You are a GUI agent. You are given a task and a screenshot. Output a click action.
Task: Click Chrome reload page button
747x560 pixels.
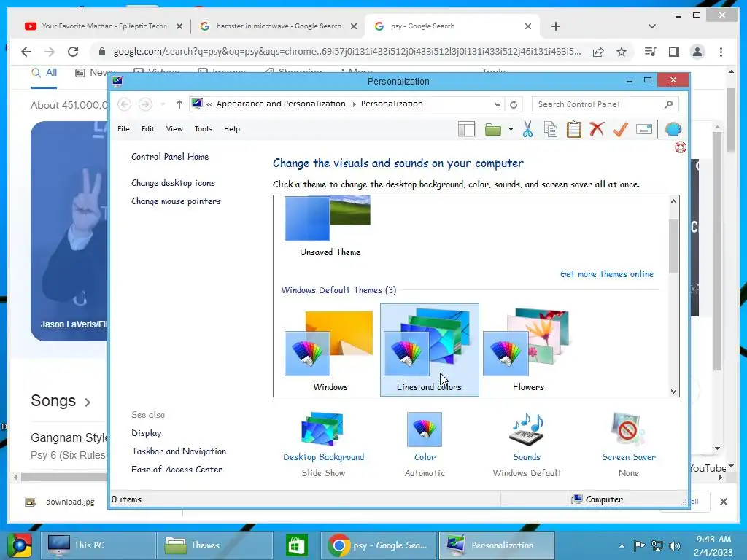click(x=73, y=52)
